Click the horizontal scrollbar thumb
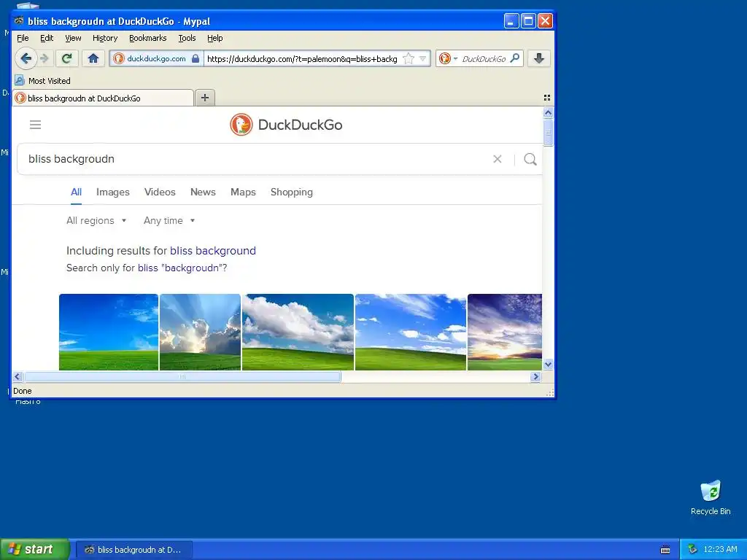Image resolution: width=747 pixels, height=560 pixels. pyautogui.click(x=182, y=377)
